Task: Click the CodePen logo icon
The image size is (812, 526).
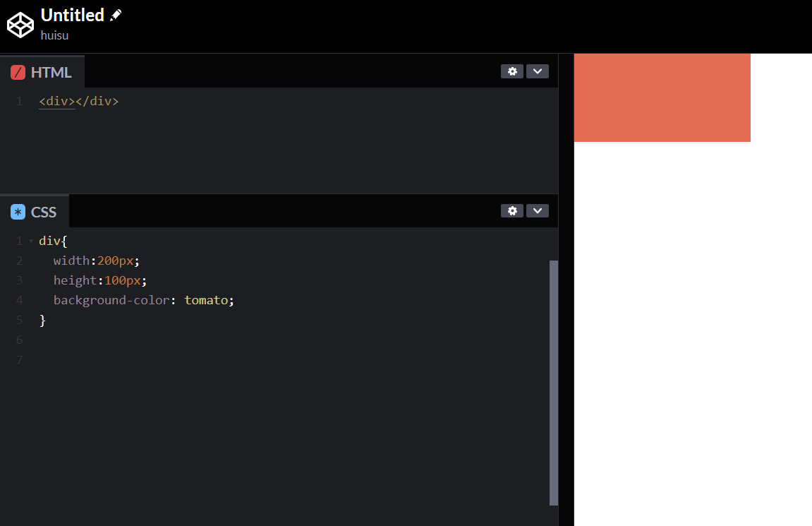Action: (20, 24)
